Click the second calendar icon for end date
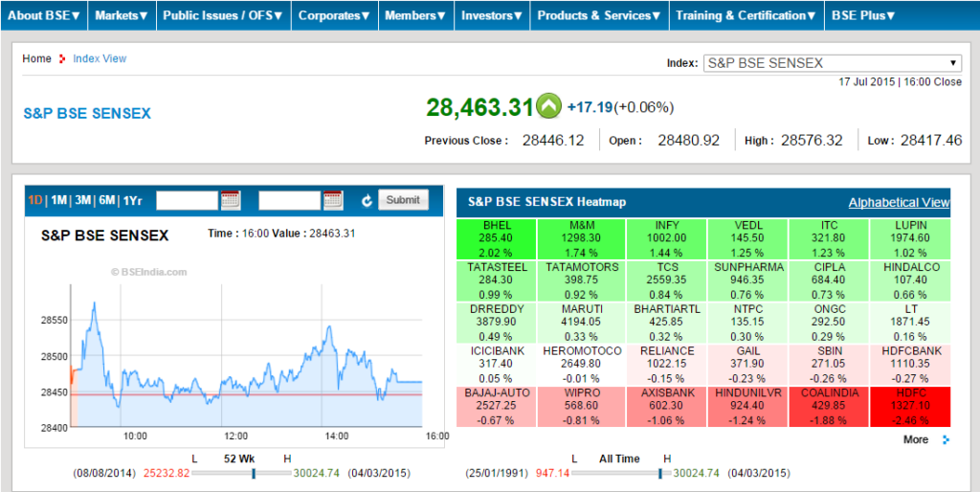The image size is (980, 492). click(333, 200)
